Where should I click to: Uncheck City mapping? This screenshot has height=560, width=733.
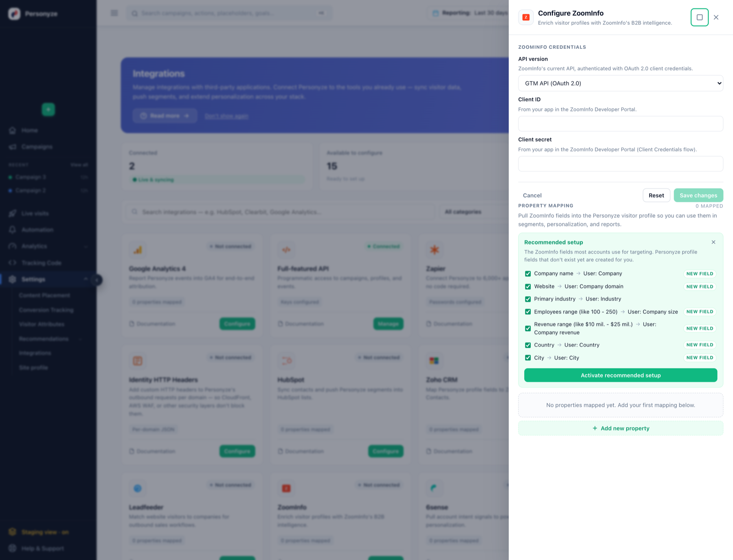tap(528, 358)
